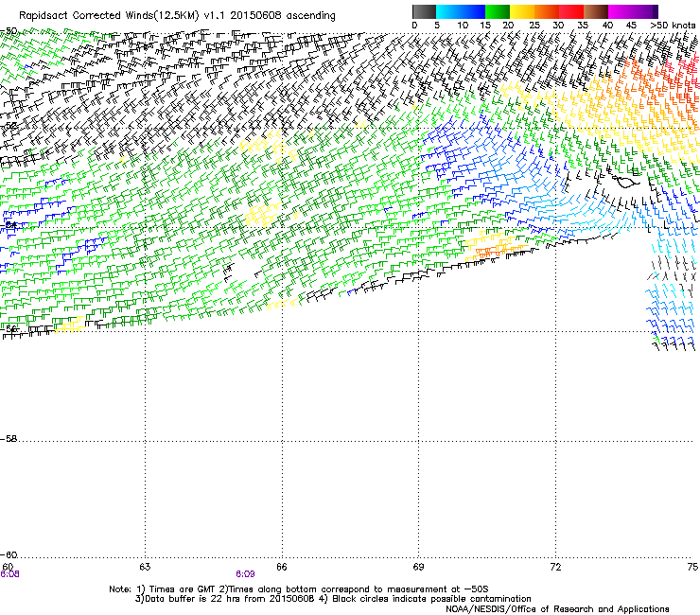Click the '-56' latitude axis label

click(9, 329)
